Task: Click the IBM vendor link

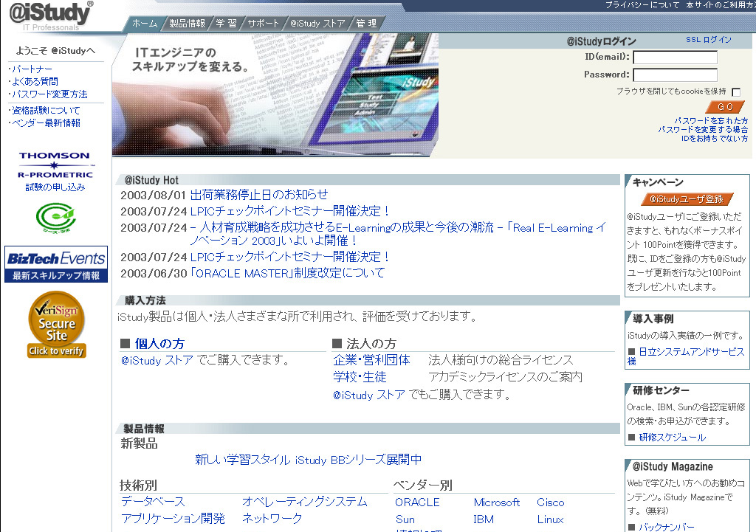Action: [x=484, y=519]
